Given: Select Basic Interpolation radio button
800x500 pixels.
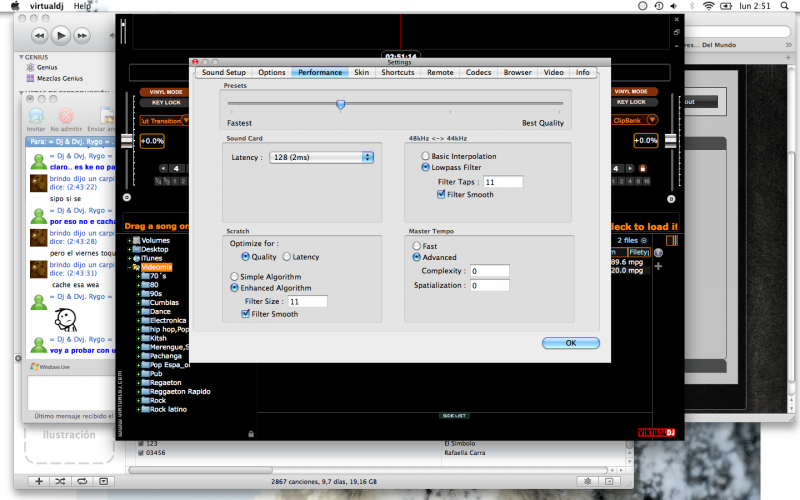Looking at the screenshot, I should point(425,156).
